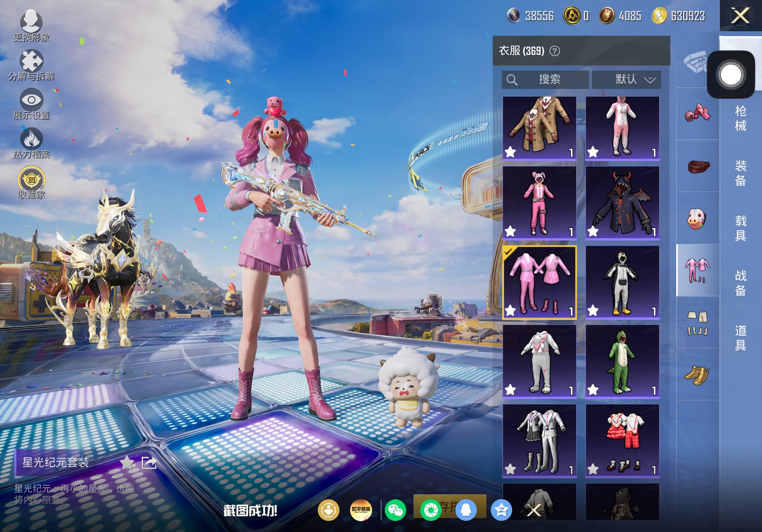Toggle star on pink bunny onesie

tap(593, 152)
